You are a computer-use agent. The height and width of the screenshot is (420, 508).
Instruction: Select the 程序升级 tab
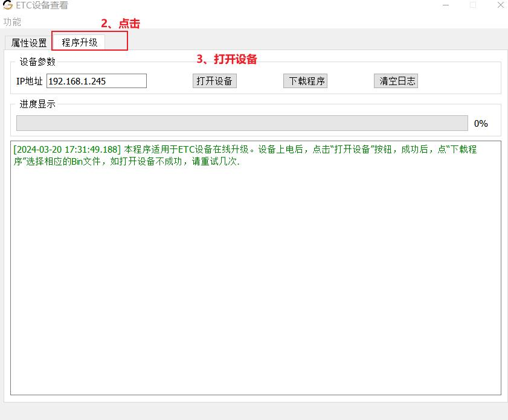[x=79, y=42]
